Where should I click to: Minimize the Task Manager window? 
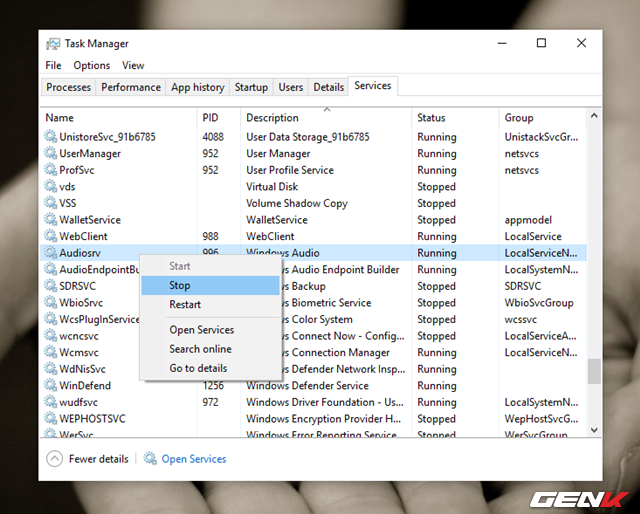pyautogui.click(x=502, y=43)
